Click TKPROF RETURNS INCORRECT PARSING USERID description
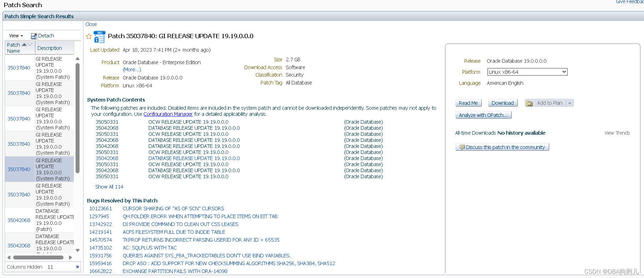This screenshot has height=278, width=644. point(201,240)
